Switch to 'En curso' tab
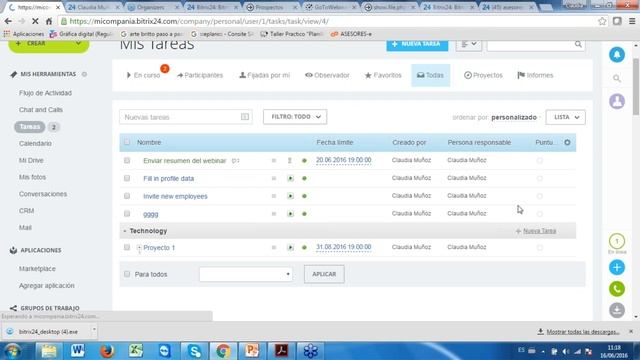 143,75
